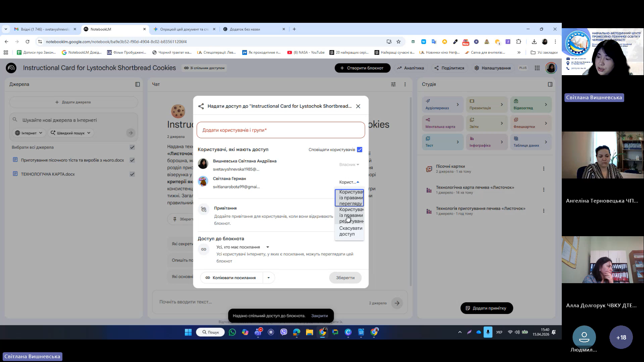Collapse the Студія panel icon
This screenshot has width=644, height=362.
point(550,84)
